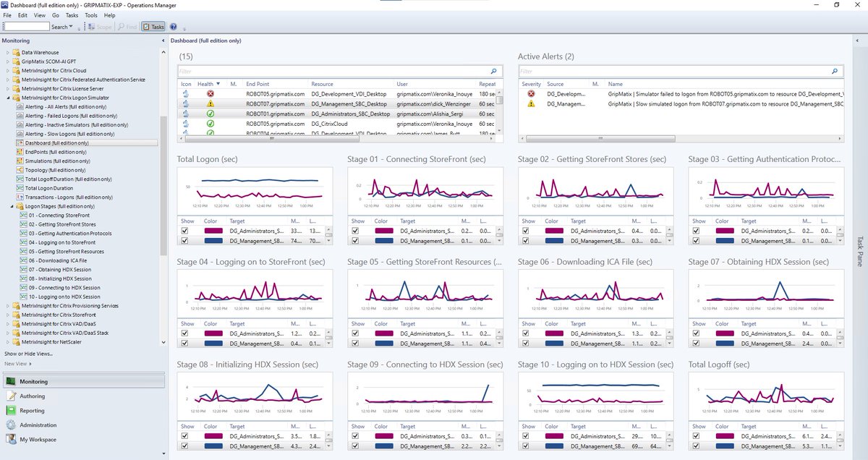Click the Show or Hide Views link
This screenshot has width=868, height=460.
point(29,354)
